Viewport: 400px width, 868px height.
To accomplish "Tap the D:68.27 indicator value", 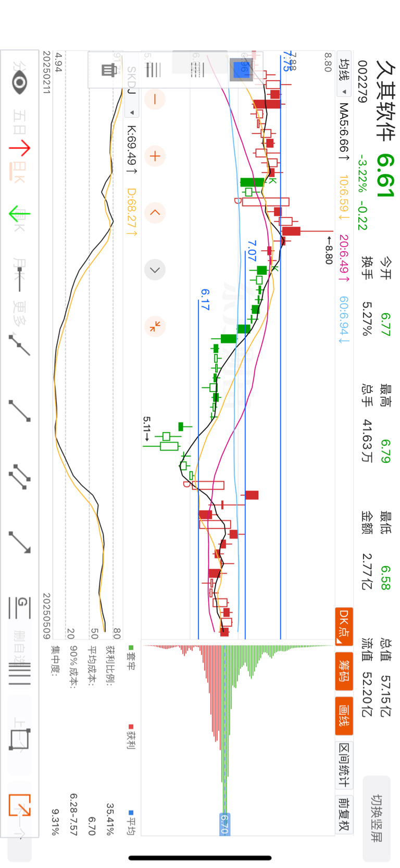I will (x=131, y=212).
